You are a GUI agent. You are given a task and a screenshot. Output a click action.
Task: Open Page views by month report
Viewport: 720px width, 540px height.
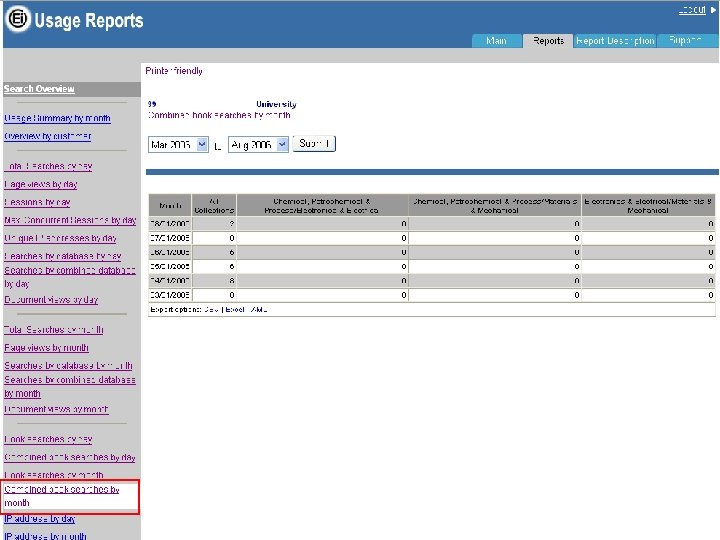pos(46,348)
